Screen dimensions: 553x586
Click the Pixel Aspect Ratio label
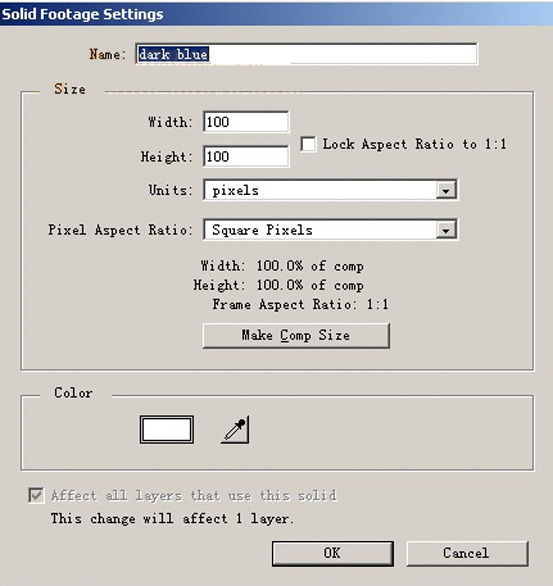click(x=120, y=230)
